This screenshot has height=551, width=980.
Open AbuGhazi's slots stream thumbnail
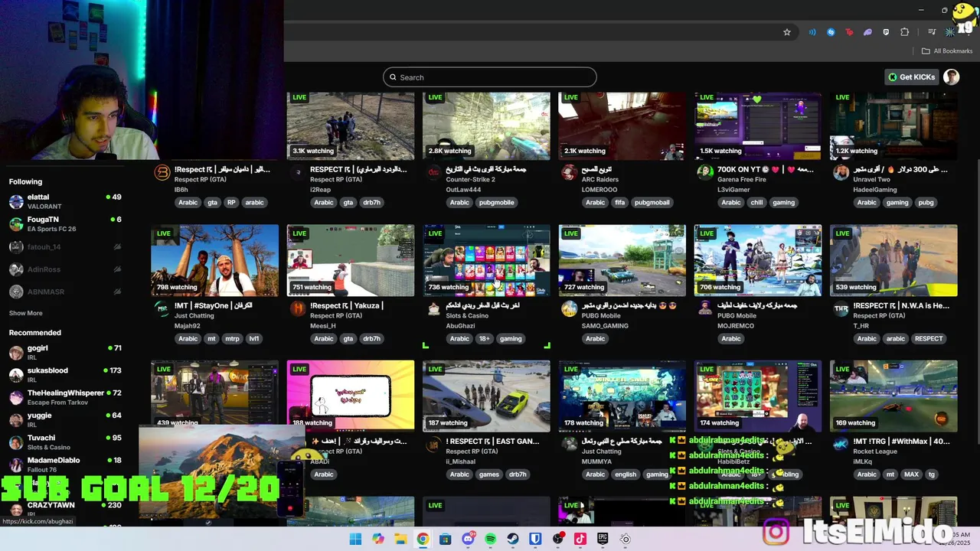[486, 260]
